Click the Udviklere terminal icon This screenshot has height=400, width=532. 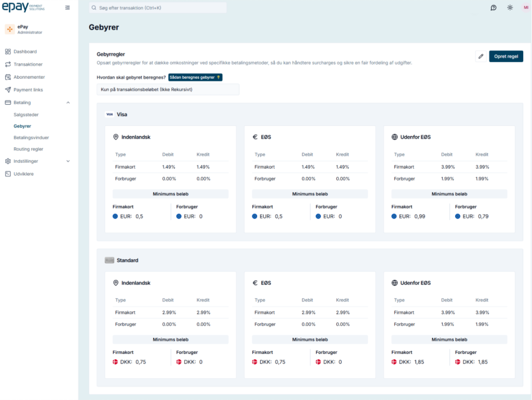(8, 173)
